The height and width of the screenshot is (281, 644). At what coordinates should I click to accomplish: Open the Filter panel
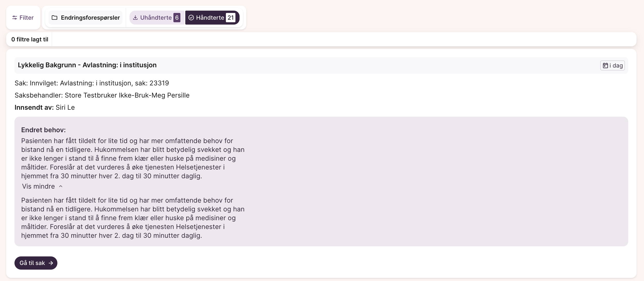23,18
